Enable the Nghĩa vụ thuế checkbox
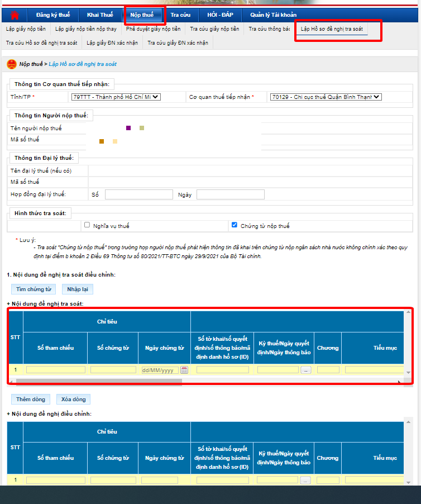The image size is (421, 504). [x=87, y=225]
